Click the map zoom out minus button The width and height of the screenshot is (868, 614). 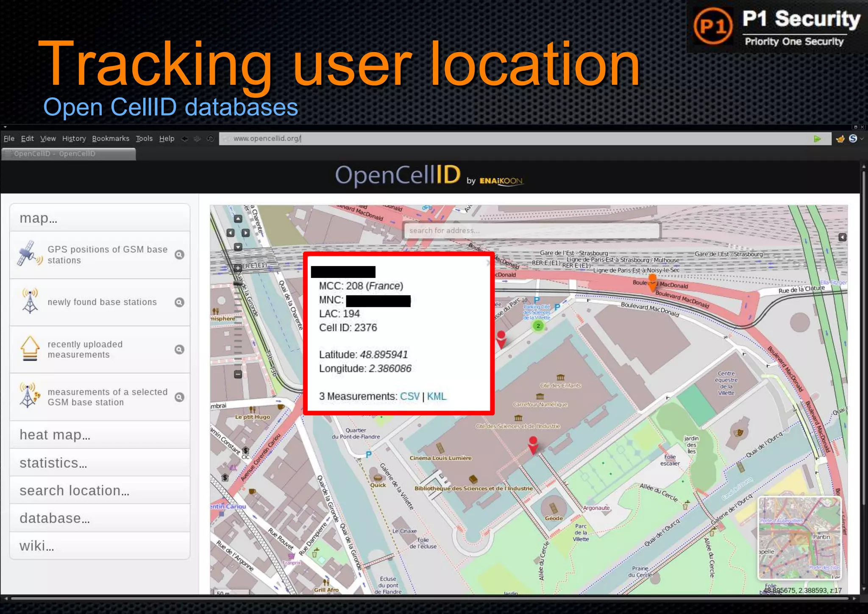238,374
